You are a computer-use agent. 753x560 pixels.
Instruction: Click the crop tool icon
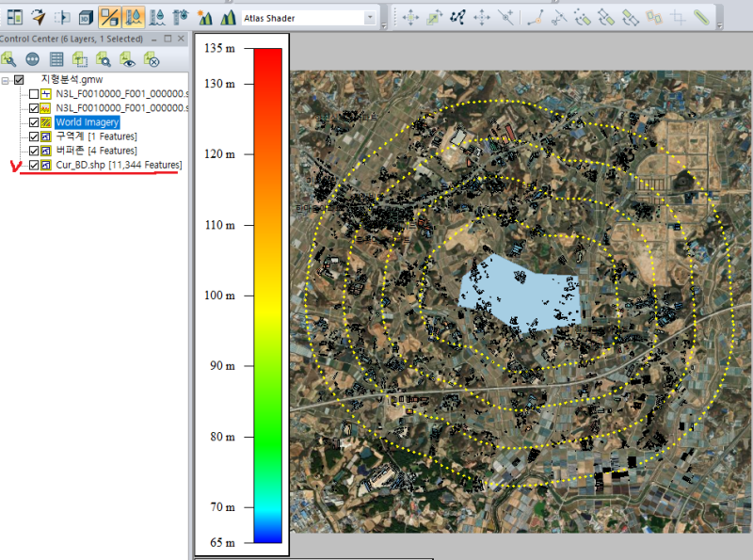coord(678,18)
